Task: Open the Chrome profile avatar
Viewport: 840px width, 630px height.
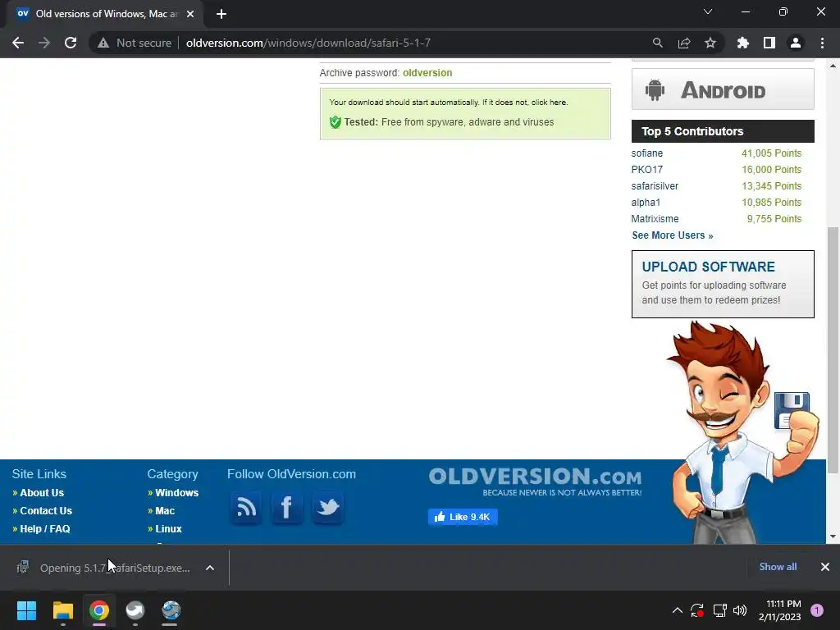Action: 796,43
